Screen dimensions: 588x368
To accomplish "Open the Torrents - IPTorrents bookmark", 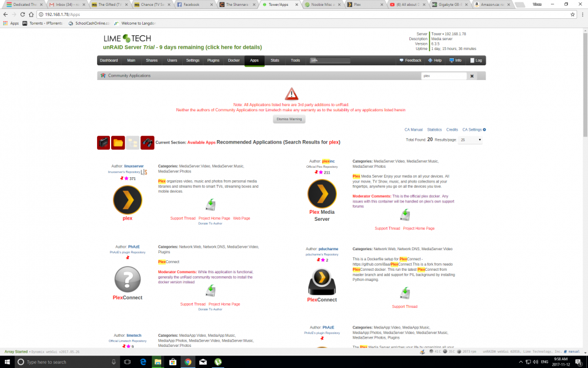I will (x=42, y=24).
